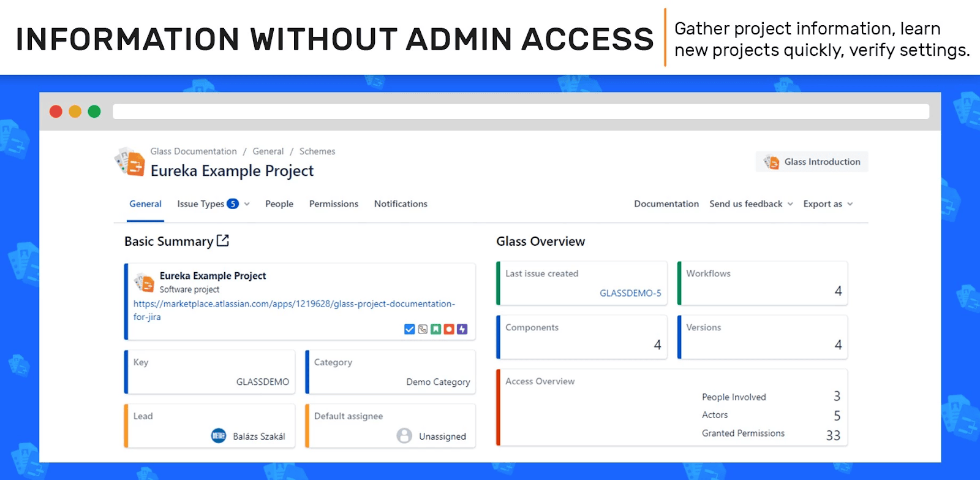Click the Balázs Szakál lead name
Screen dimensions: 980x480
click(x=259, y=436)
